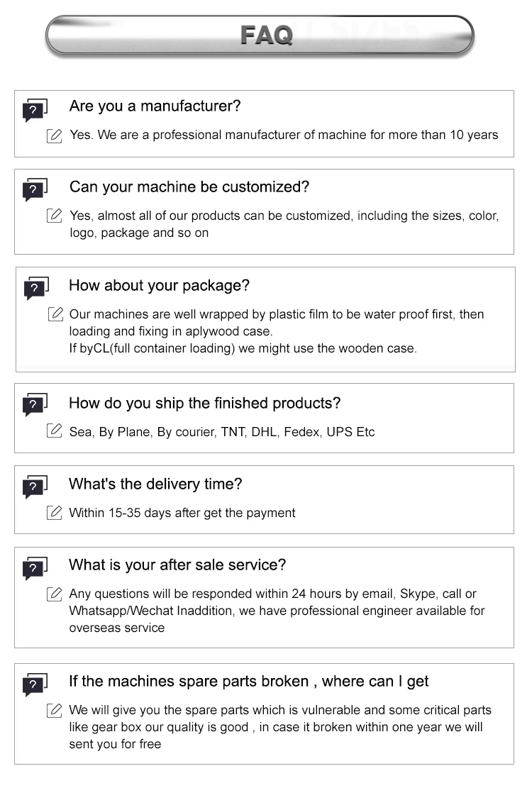Viewport: 532px width, 788px height.
Task: Click the edit pencil icon beside the manufacturer answer
Action: tap(55, 135)
